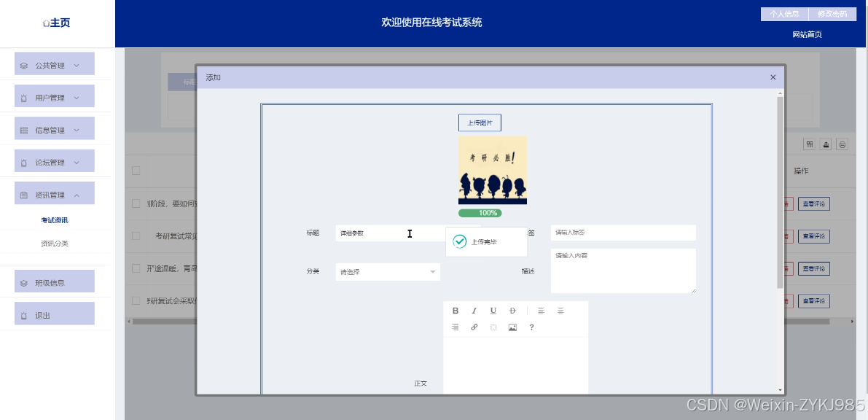Open editor help with the question mark icon

click(531, 327)
